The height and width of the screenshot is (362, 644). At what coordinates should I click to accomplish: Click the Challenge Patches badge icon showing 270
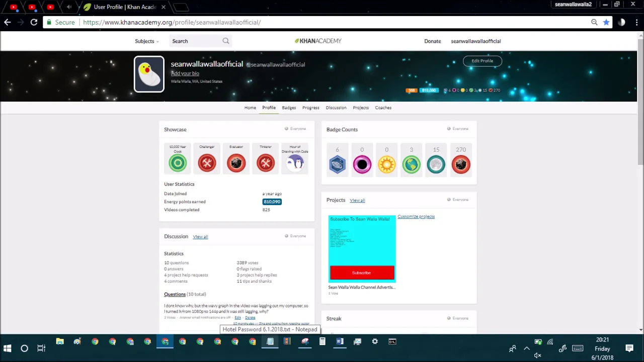point(460,164)
